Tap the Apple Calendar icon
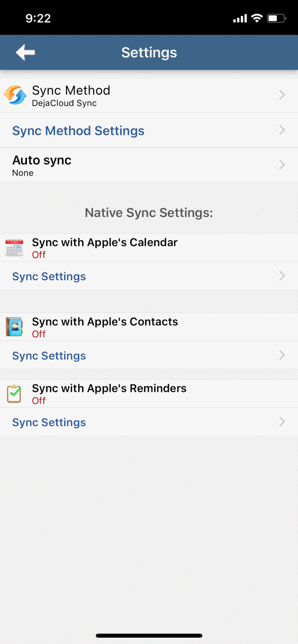The width and height of the screenshot is (298, 644). (x=14, y=248)
